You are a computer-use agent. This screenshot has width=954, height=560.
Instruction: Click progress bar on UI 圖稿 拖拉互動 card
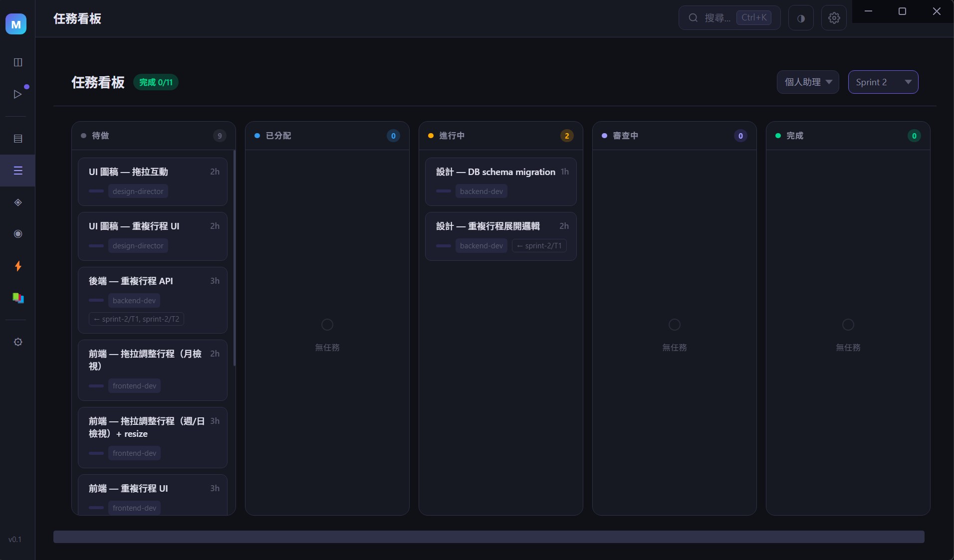click(96, 191)
